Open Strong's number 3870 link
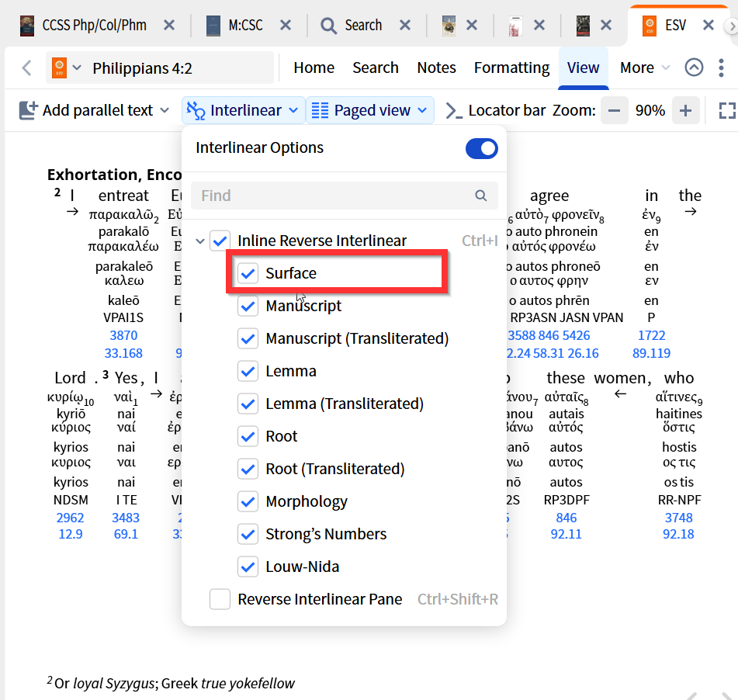This screenshot has height=700, width=738. click(123, 335)
